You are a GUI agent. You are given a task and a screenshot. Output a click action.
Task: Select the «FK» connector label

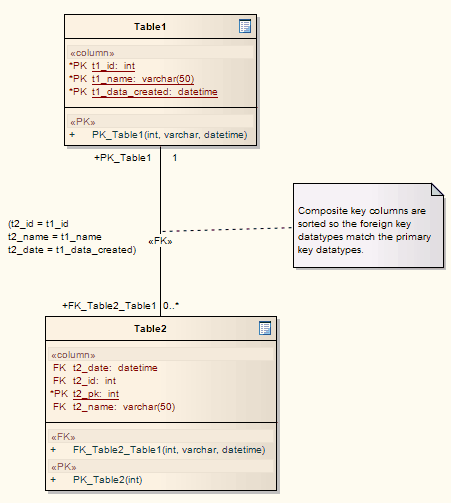click(160, 241)
